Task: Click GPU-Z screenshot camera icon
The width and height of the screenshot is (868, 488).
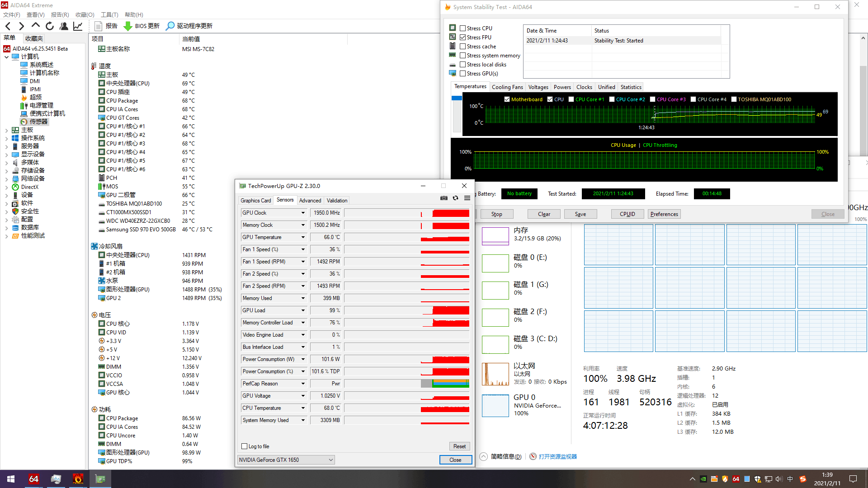Action: 444,198
